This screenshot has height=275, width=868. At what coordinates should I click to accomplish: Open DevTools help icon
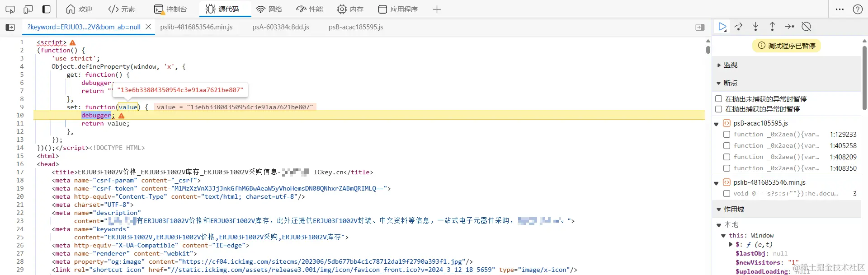[858, 9]
